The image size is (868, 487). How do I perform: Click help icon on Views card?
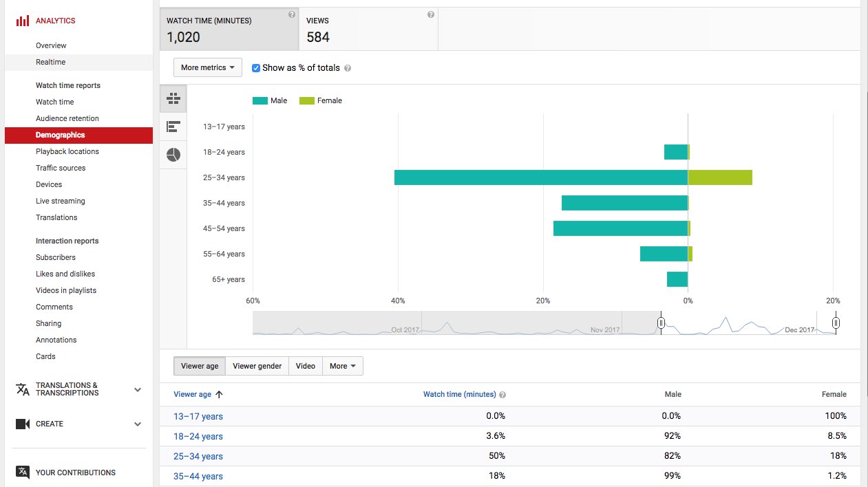[431, 14]
